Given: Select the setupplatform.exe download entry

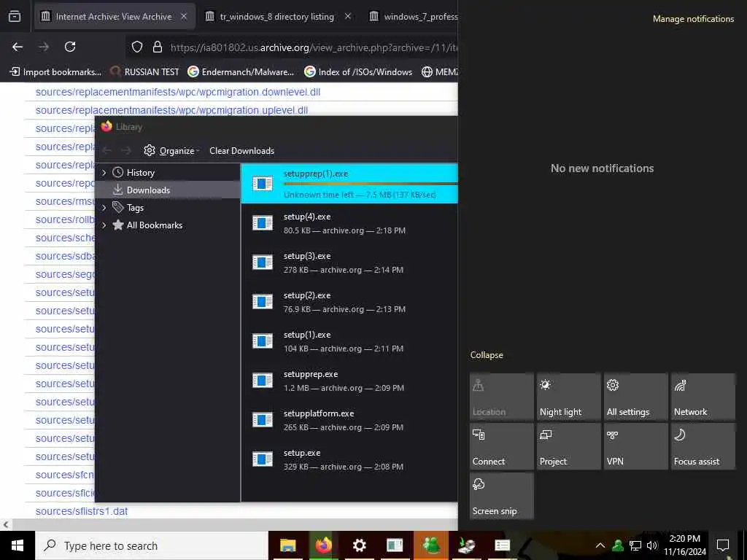Looking at the screenshot, I should point(349,421).
